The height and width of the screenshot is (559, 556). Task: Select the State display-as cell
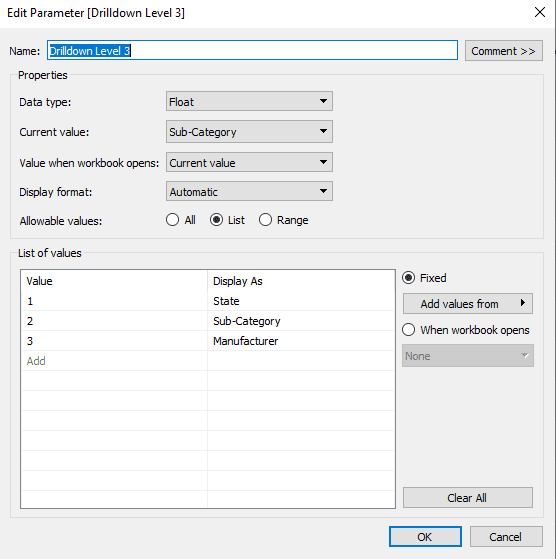(x=301, y=301)
